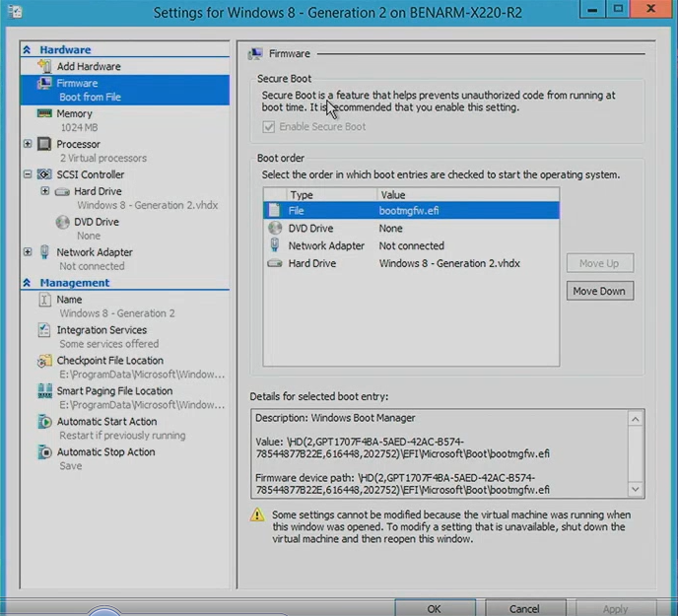Click the Hard Drive icon in tree
The height and width of the screenshot is (616, 678).
pos(62,191)
